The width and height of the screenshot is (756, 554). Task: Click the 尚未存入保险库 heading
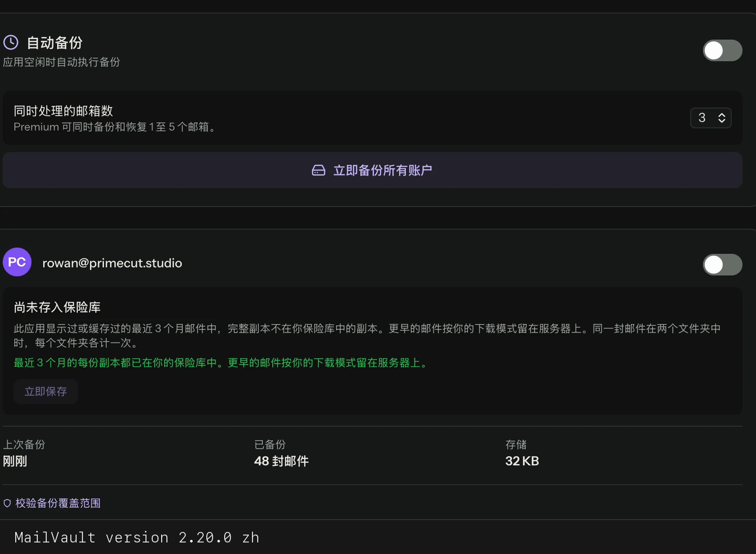coord(57,307)
